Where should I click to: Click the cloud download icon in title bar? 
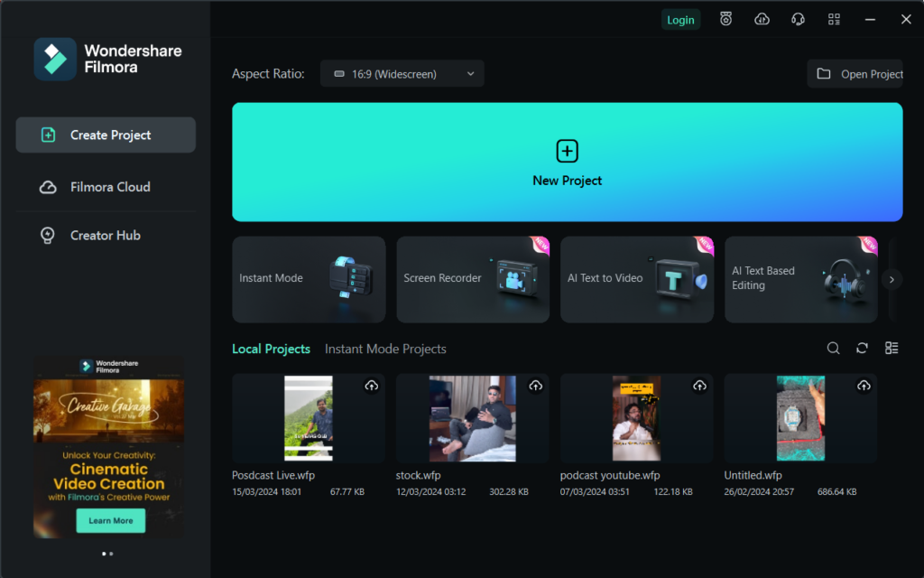point(762,19)
